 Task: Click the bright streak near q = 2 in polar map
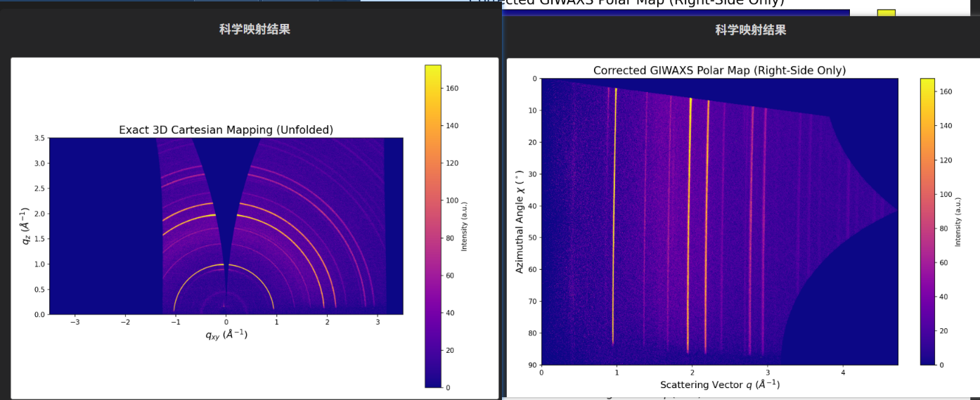(689, 211)
